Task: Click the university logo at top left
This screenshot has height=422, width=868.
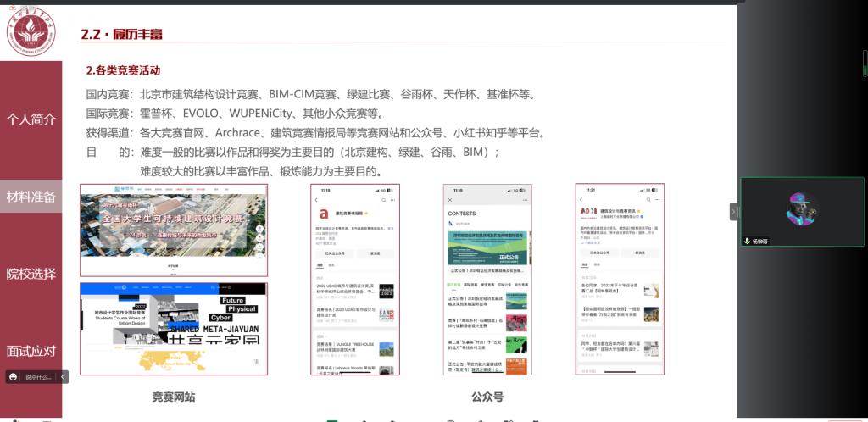Action: click(31, 31)
